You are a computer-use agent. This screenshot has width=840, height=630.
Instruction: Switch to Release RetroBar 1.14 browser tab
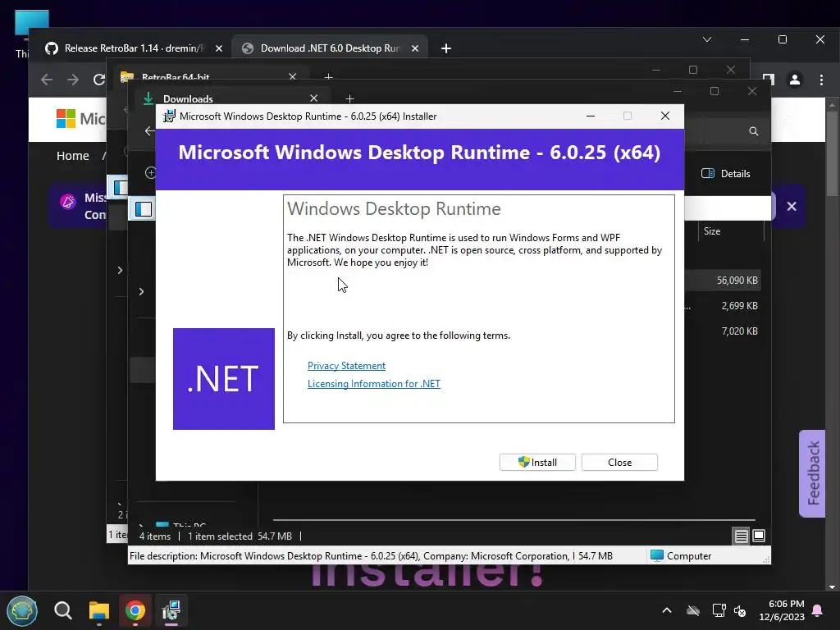134,48
